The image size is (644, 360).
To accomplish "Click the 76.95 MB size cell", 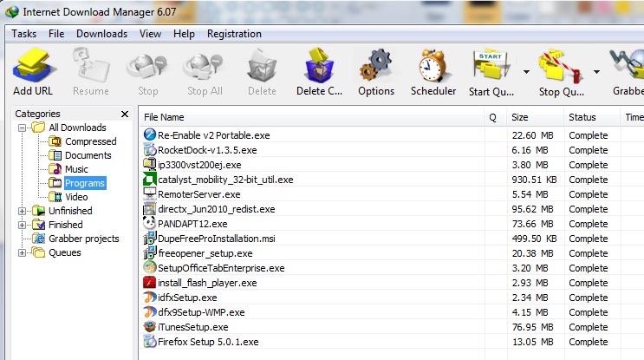I will 532,327.
